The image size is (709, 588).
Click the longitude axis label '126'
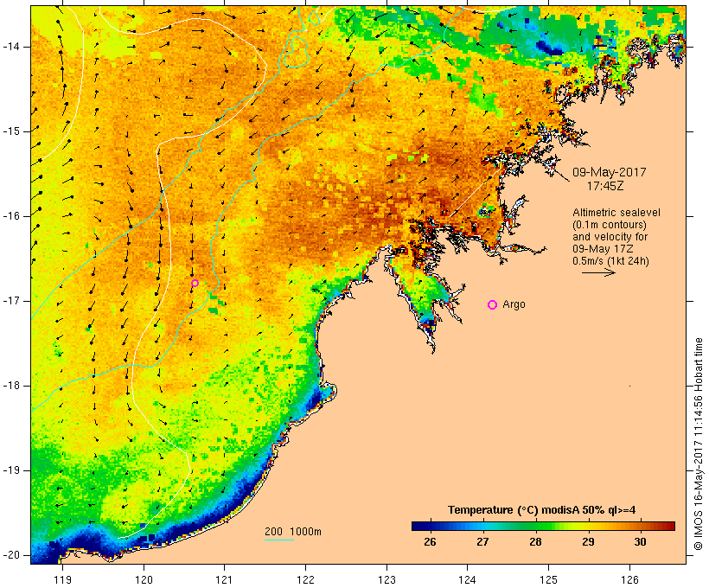pyautogui.click(x=629, y=579)
